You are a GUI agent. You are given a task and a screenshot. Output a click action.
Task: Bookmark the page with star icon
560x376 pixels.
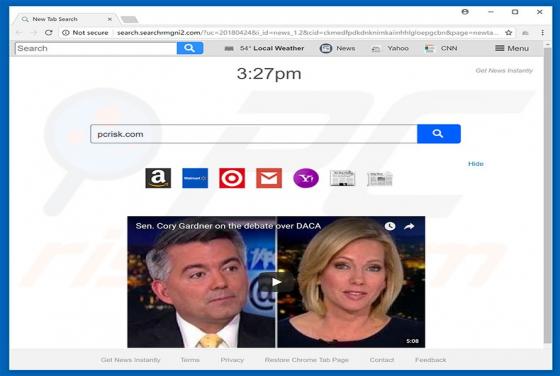(509, 32)
